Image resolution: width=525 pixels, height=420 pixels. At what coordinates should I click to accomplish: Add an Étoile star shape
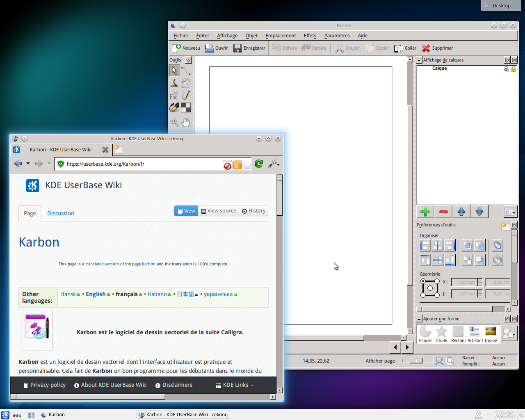point(442,334)
